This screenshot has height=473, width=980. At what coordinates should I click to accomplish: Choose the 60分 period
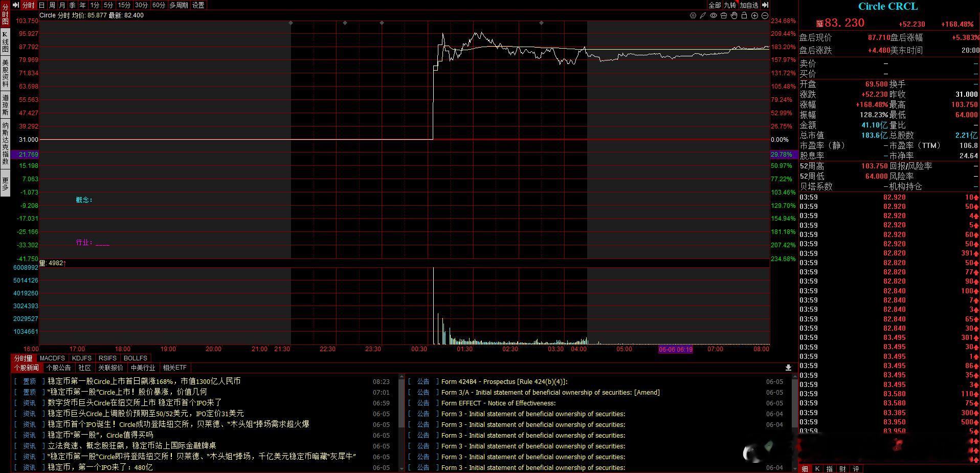[159, 5]
